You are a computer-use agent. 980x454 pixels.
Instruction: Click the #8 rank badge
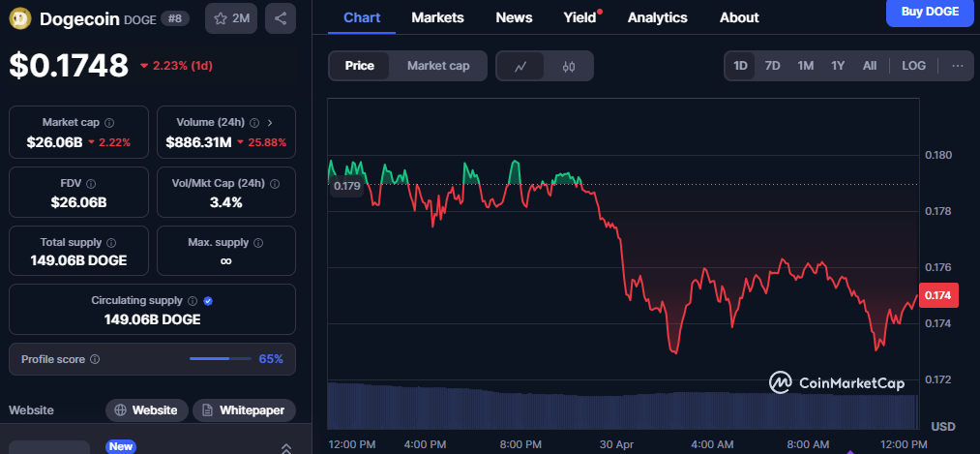(x=175, y=18)
